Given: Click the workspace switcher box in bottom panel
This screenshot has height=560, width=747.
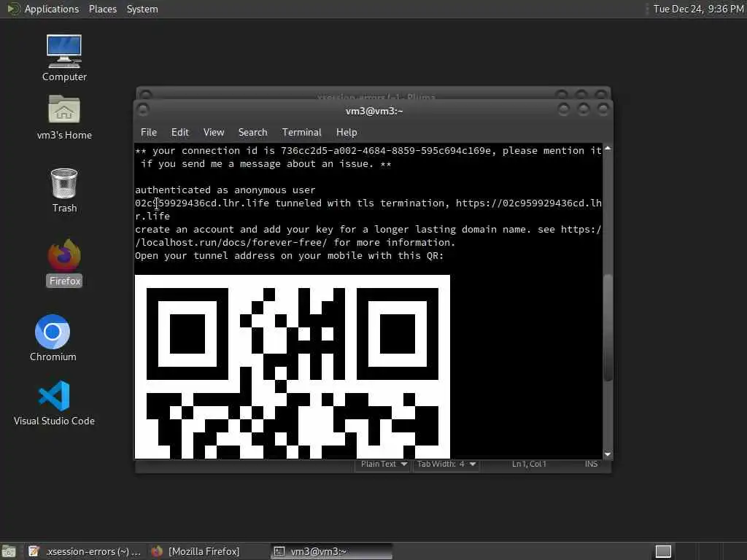Looking at the screenshot, I should [x=663, y=551].
